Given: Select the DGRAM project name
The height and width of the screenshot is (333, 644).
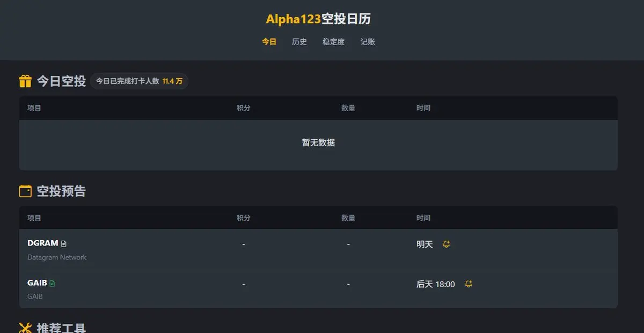Looking at the screenshot, I should tap(42, 243).
